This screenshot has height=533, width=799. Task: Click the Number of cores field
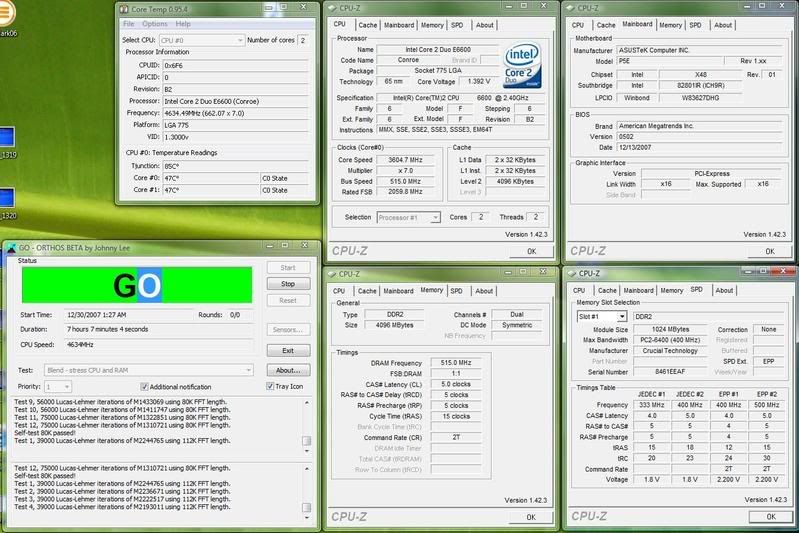(x=303, y=40)
